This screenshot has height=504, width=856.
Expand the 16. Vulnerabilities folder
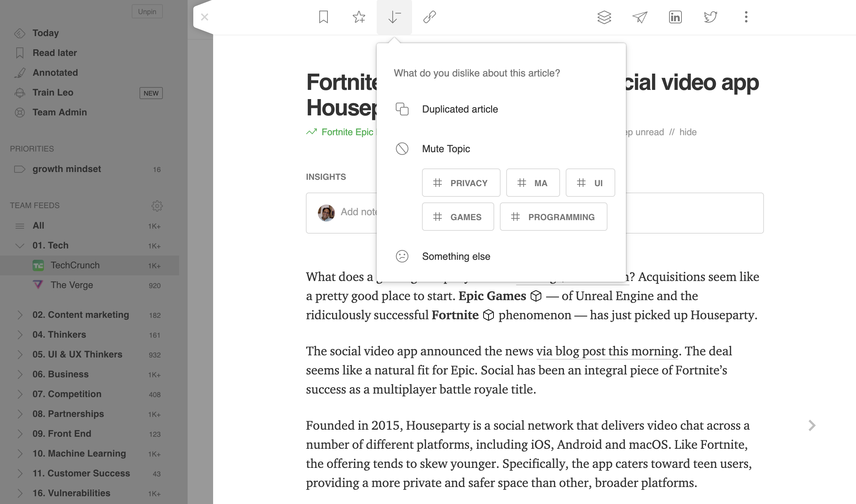20,493
